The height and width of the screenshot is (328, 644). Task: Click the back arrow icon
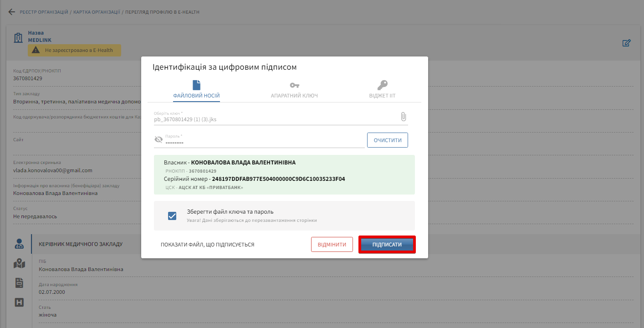(x=12, y=12)
